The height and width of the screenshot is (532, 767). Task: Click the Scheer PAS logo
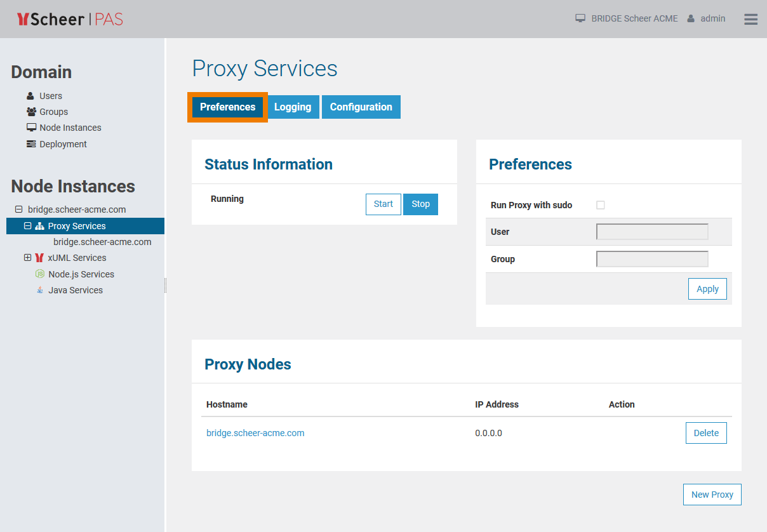coord(69,19)
